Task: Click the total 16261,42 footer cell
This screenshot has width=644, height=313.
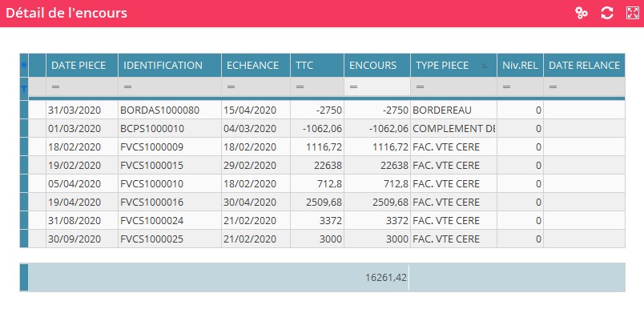Action: [385, 278]
